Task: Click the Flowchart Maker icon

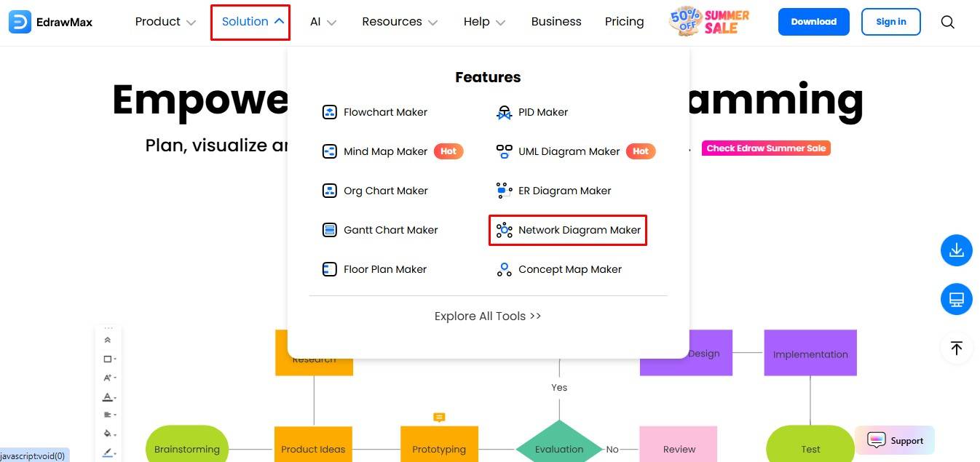Action: pyautogui.click(x=330, y=112)
